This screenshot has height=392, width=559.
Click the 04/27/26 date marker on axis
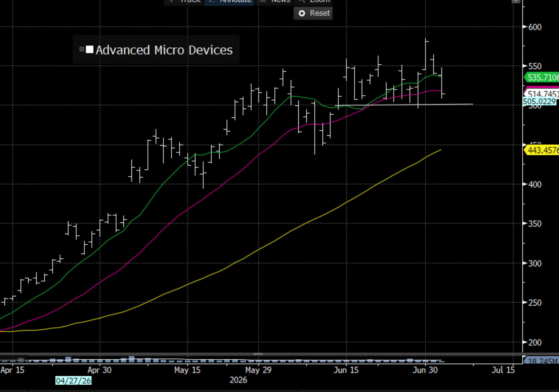73,380
